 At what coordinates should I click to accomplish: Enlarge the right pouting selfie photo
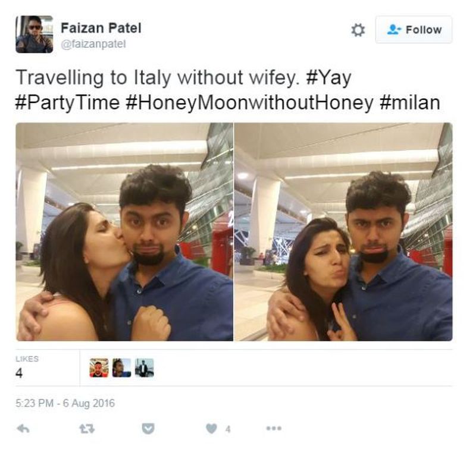[x=344, y=232]
